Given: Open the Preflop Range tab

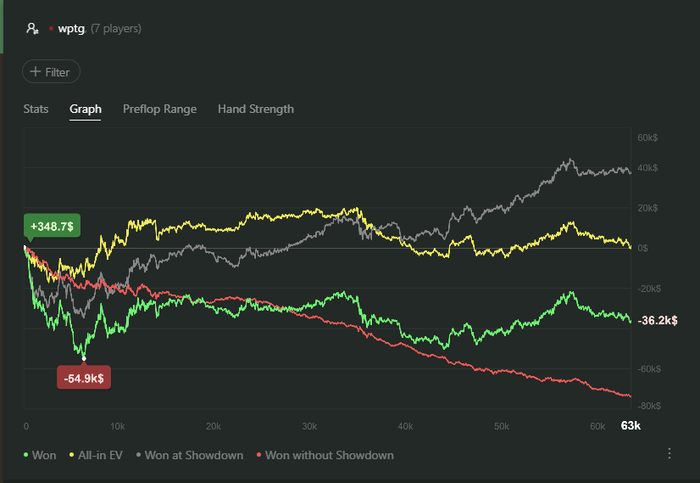Looking at the screenshot, I should click(x=159, y=109).
